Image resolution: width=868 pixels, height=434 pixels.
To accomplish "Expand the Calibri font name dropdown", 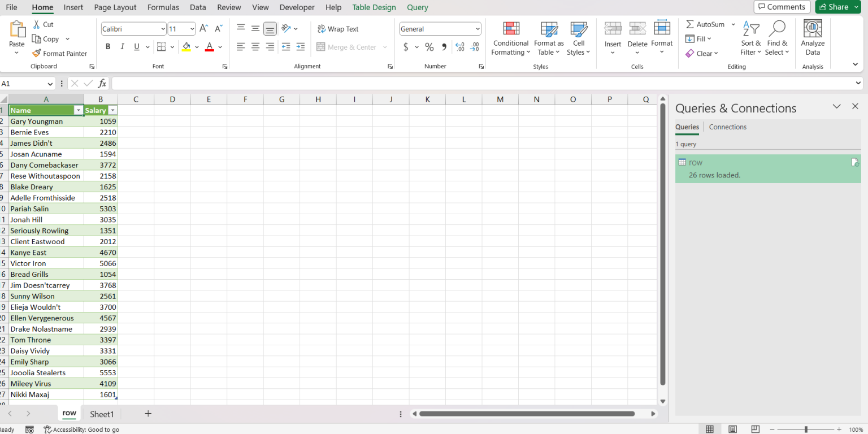I will (163, 29).
